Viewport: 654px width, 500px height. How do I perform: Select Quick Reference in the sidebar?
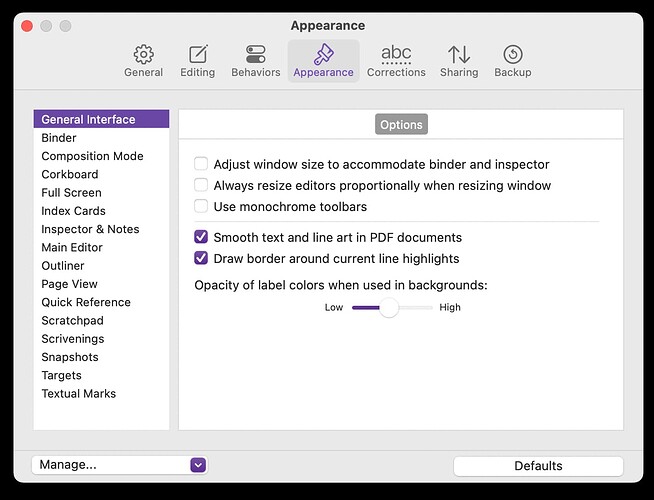[101, 302]
